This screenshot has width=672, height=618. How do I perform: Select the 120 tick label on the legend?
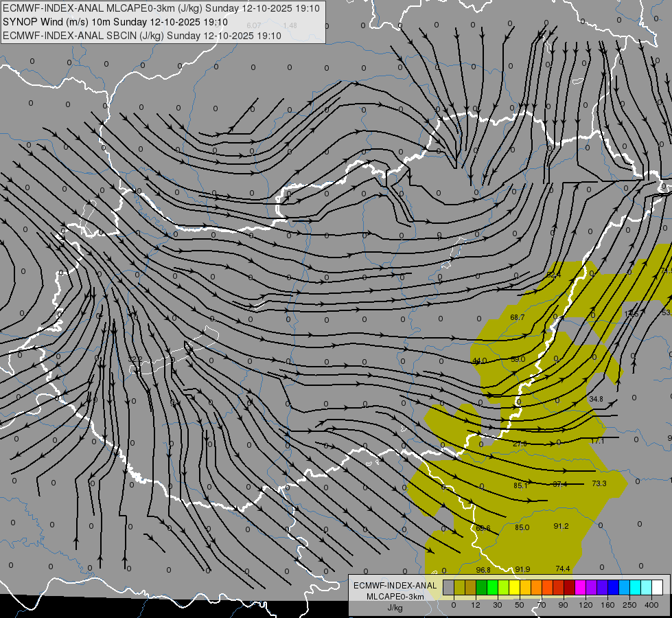click(x=586, y=605)
